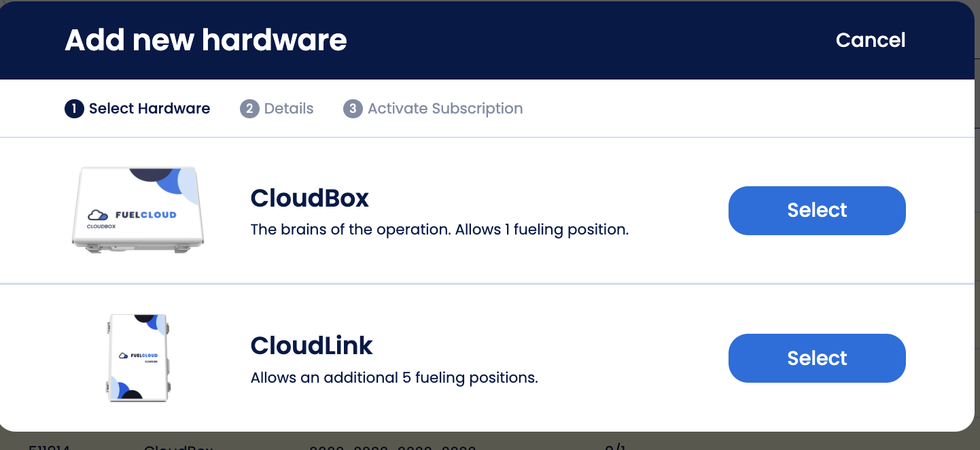980x450 pixels.
Task: Go to the Select Hardware step
Action: (x=137, y=109)
